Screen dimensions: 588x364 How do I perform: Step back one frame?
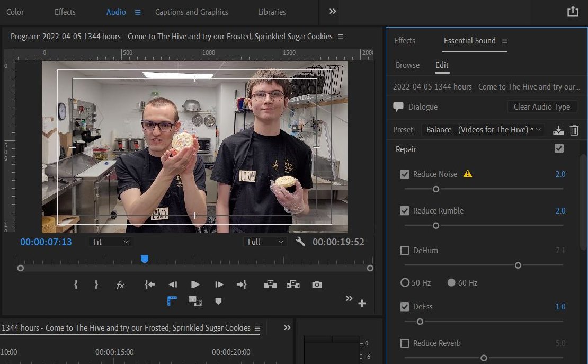[x=173, y=285]
